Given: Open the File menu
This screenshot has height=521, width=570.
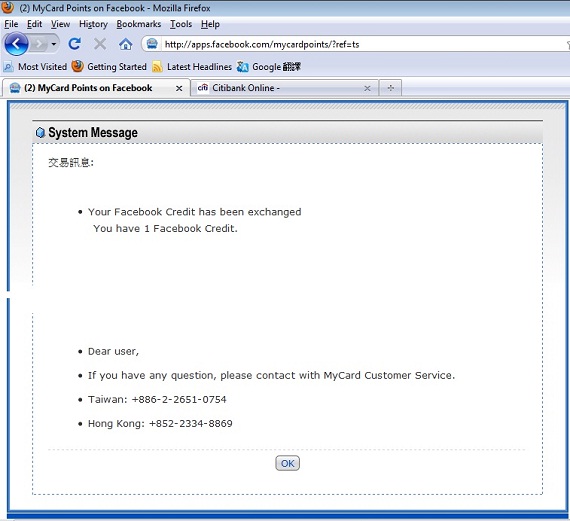Looking at the screenshot, I should [x=11, y=24].
